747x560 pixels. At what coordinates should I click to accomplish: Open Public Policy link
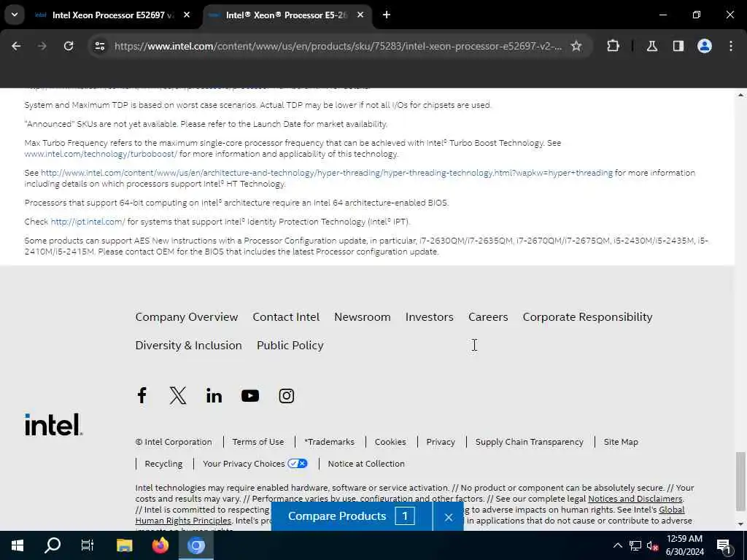pos(290,345)
